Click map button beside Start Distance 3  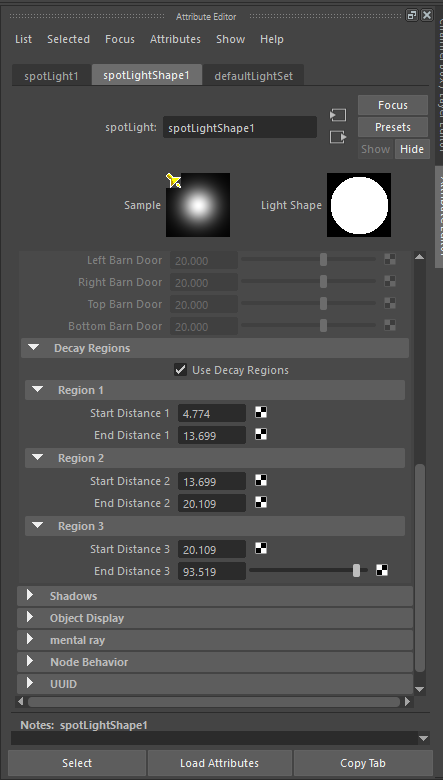(x=261, y=548)
